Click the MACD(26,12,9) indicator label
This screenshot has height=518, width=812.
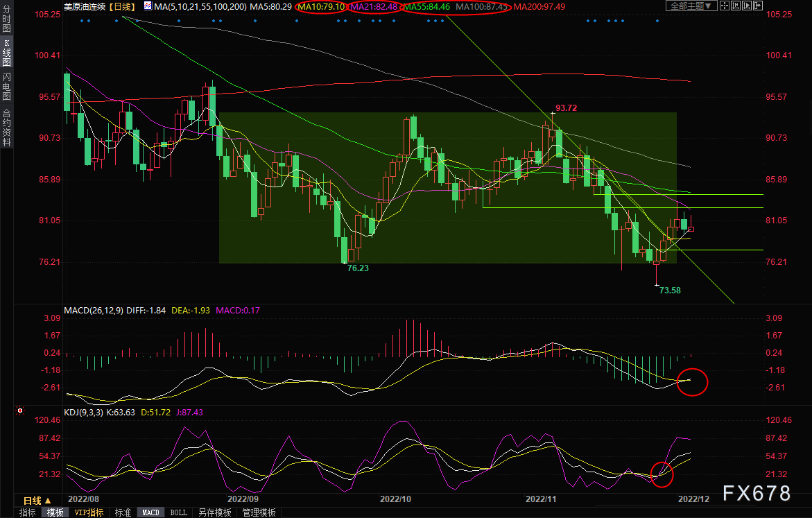93,310
